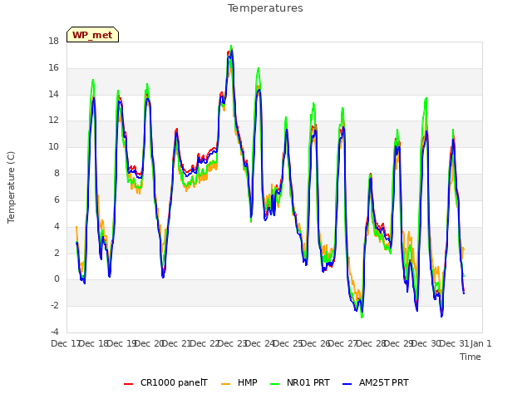The width and height of the screenshot is (532, 399).
Task: Click the green NR01 PRT legend swatch
Action: pyautogui.click(x=275, y=384)
